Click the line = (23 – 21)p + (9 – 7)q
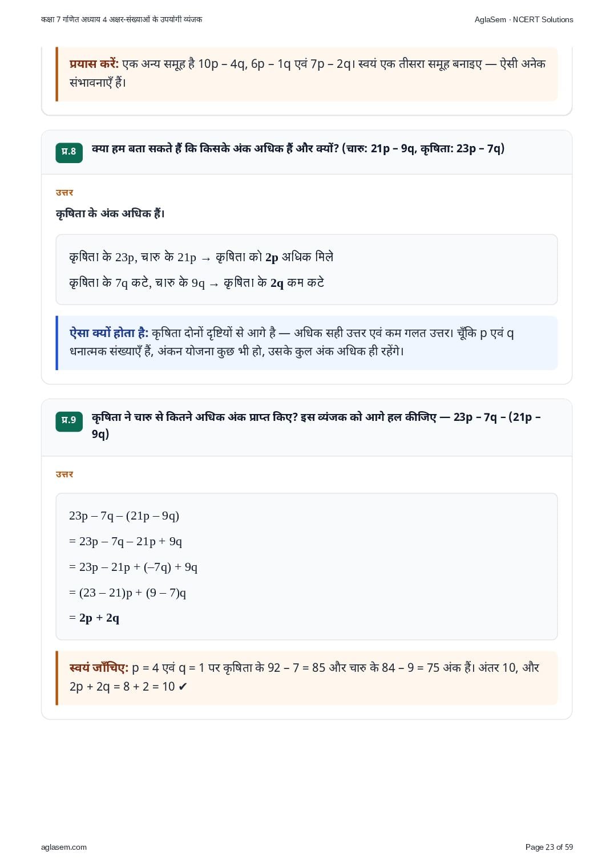The height and width of the screenshot is (868, 614). (128, 593)
